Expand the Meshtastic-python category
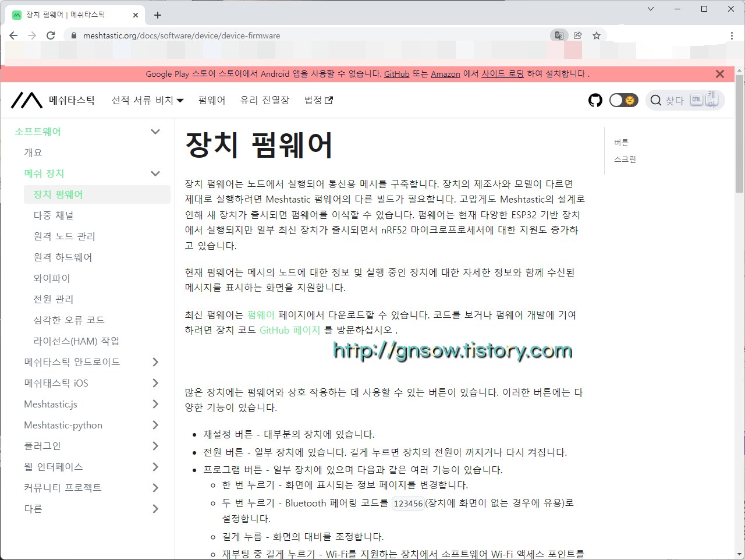Image resolution: width=745 pixels, height=560 pixels. pyautogui.click(x=155, y=425)
